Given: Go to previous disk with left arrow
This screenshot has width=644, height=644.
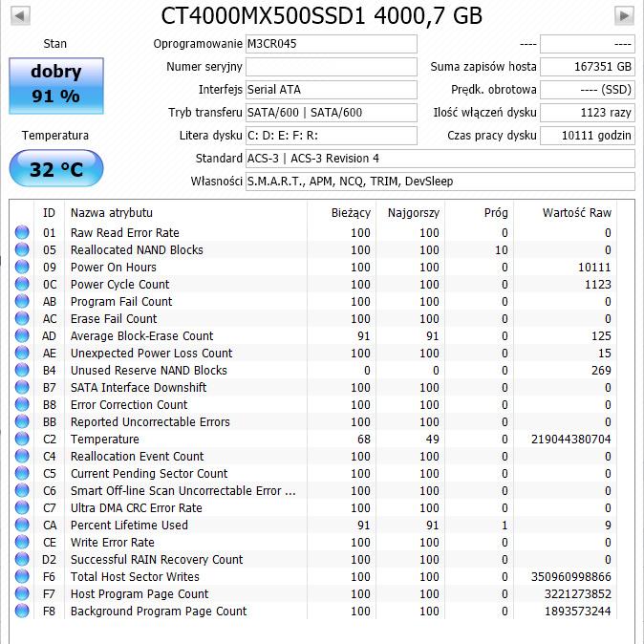Looking at the screenshot, I should (20, 16).
